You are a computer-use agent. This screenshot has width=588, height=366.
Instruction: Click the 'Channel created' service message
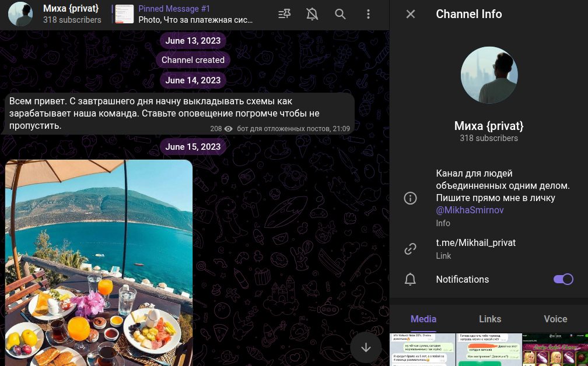(x=192, y=60)
